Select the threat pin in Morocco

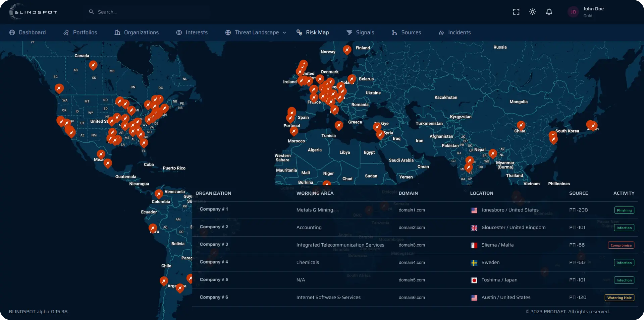tap(294, 131)
